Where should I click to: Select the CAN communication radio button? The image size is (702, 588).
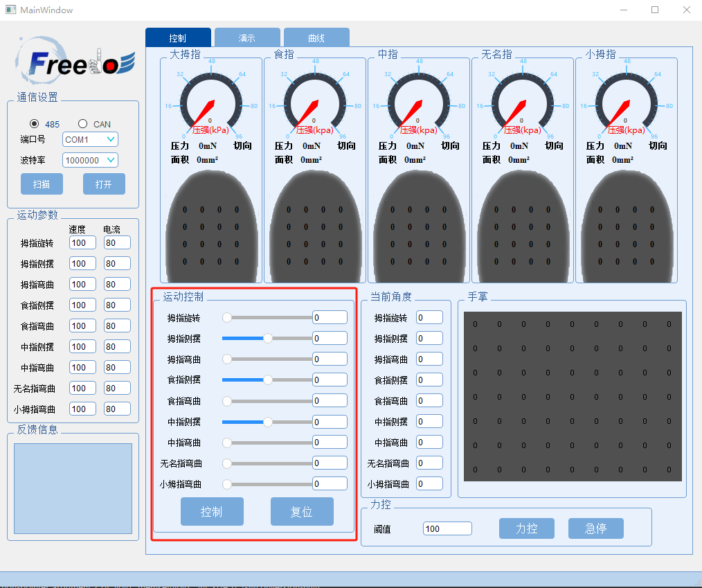(83, 123)
